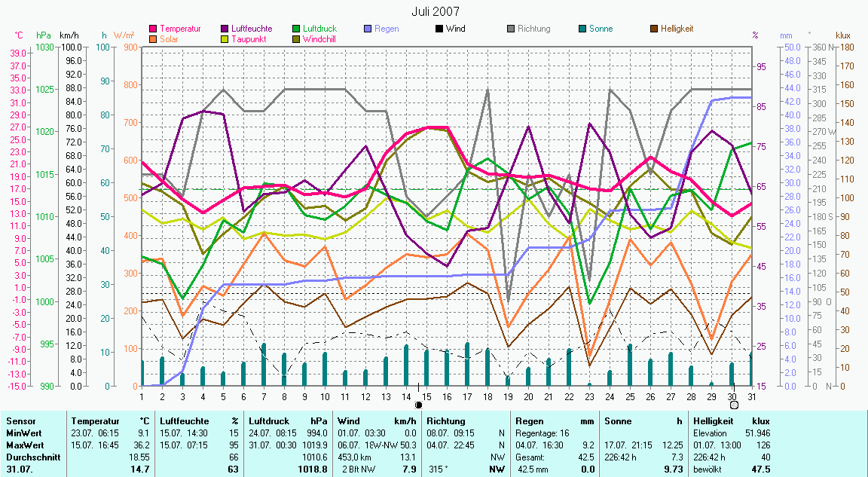
Task: Select the blue Regen legend marker
Action: [x=368, y=29]
